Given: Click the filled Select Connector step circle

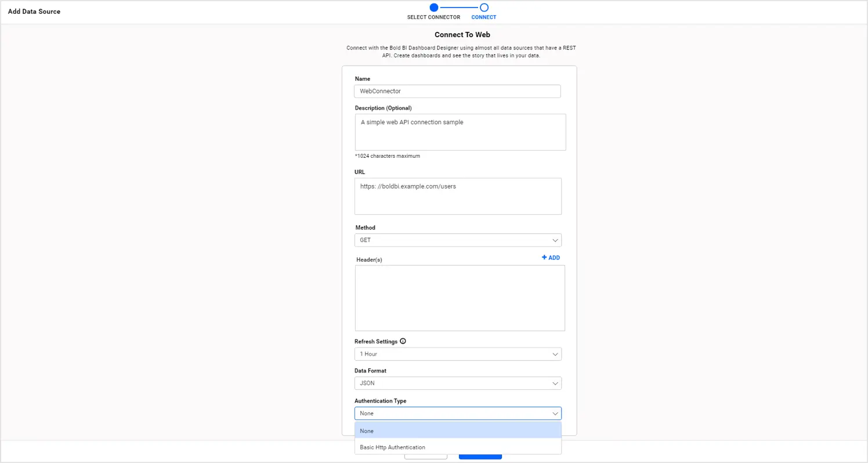Looking at the screenshot, I should (433, 8).
